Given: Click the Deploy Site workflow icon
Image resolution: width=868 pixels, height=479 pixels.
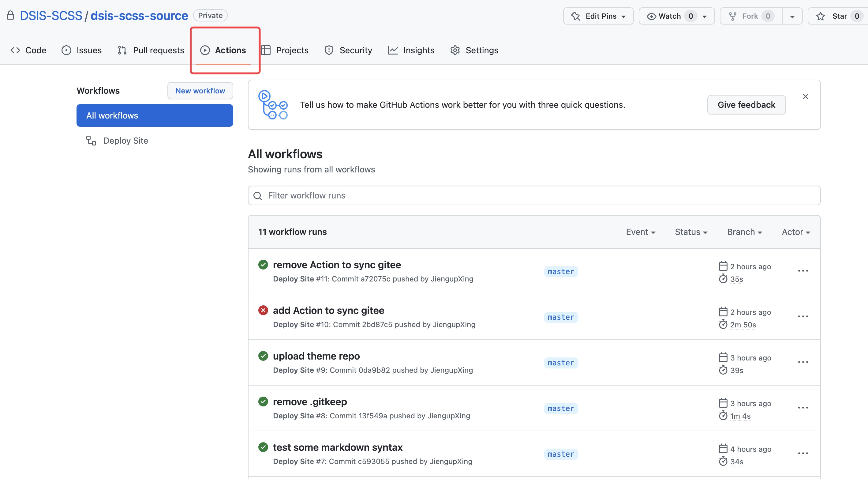Looking at the screenshot, I should 91,141.
